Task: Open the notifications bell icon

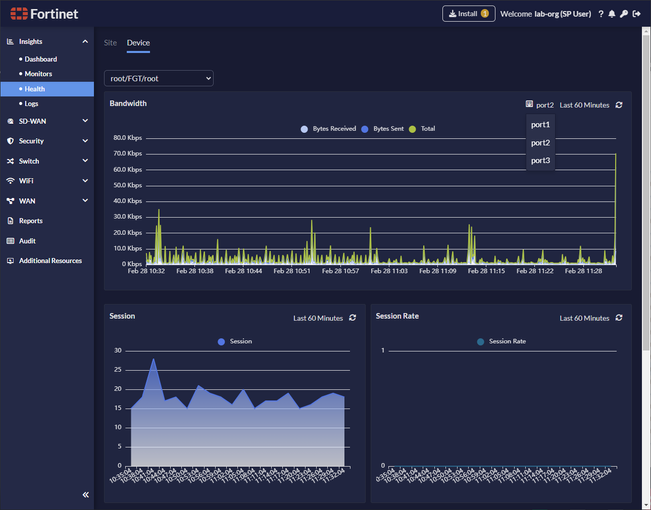Action: click(x=612, y=14)
